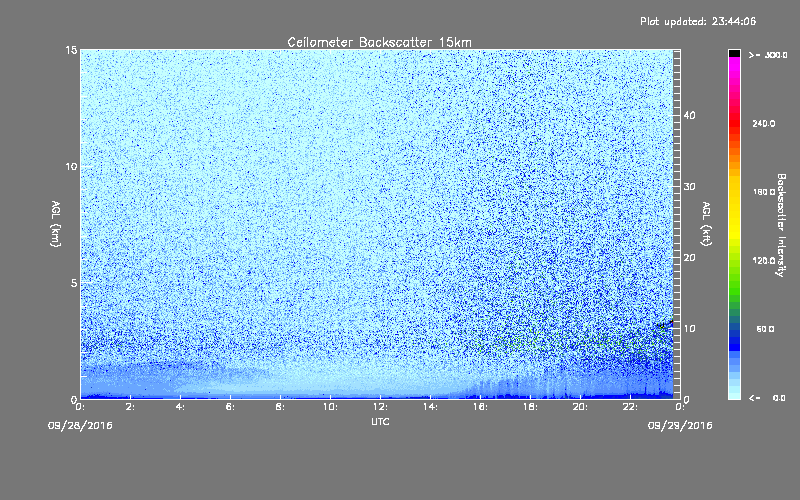Click the colorbar value 120.0

pos(763,261)
